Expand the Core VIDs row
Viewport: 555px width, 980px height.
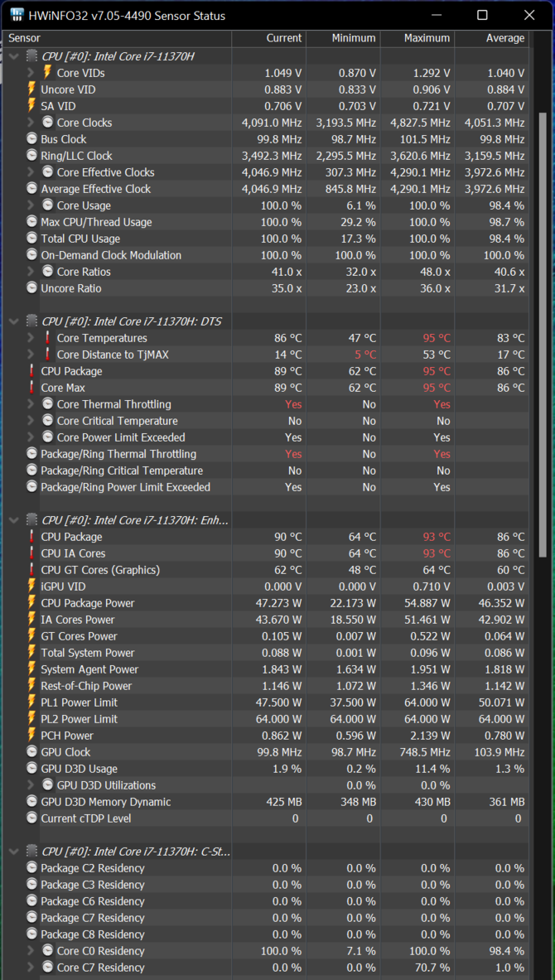click(x=31, y=73)
